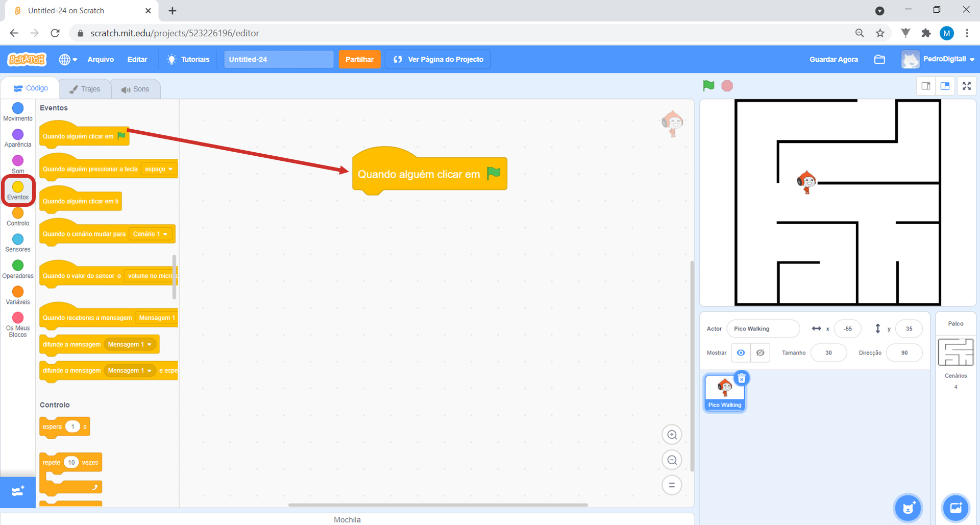Open the volume no micro sensor dropdown
Viewport: 980px width, 525px height.
(x=151, y=276)
